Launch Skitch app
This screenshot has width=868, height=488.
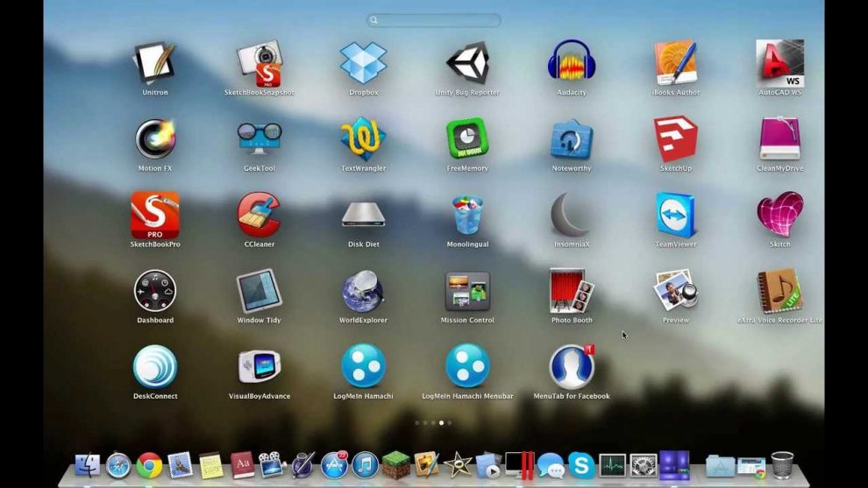pos(779,216)
